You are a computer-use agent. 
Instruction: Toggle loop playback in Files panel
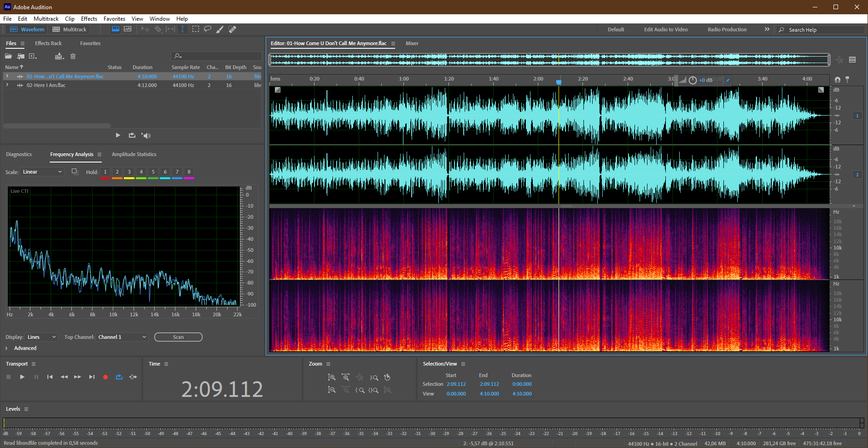tap(132, 135)
